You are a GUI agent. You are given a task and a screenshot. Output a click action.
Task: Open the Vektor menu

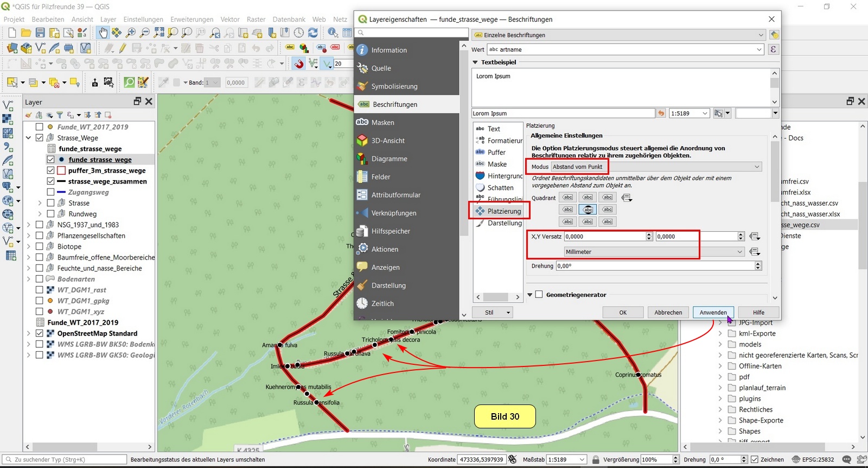pyautogui.click(x=229, y=19)
